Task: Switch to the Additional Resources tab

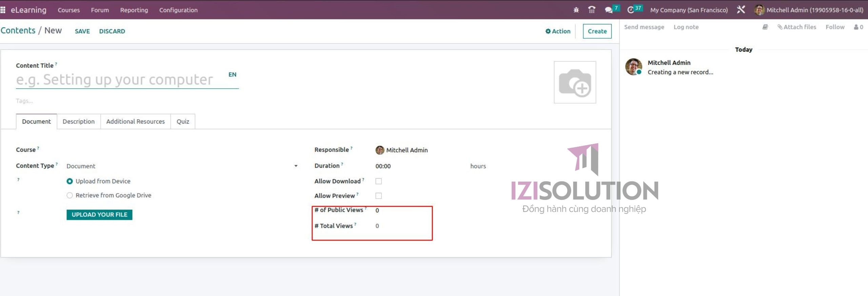Action: coord(135,122)
